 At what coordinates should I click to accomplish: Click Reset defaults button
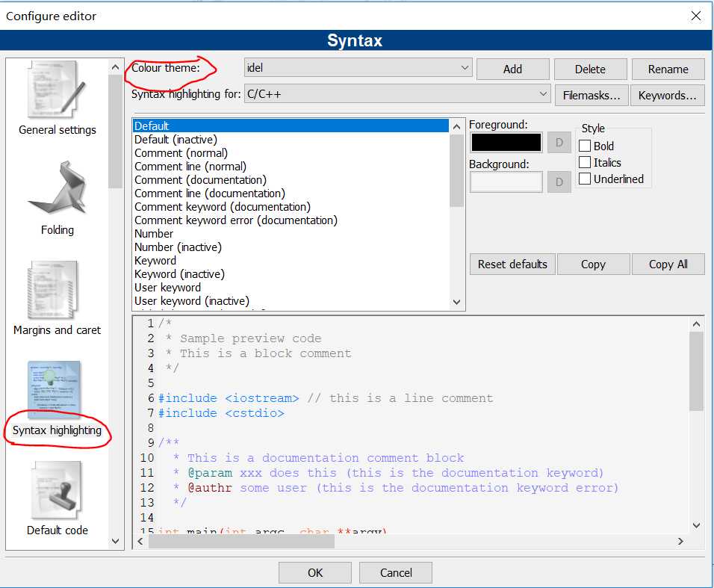click(512, 264)
